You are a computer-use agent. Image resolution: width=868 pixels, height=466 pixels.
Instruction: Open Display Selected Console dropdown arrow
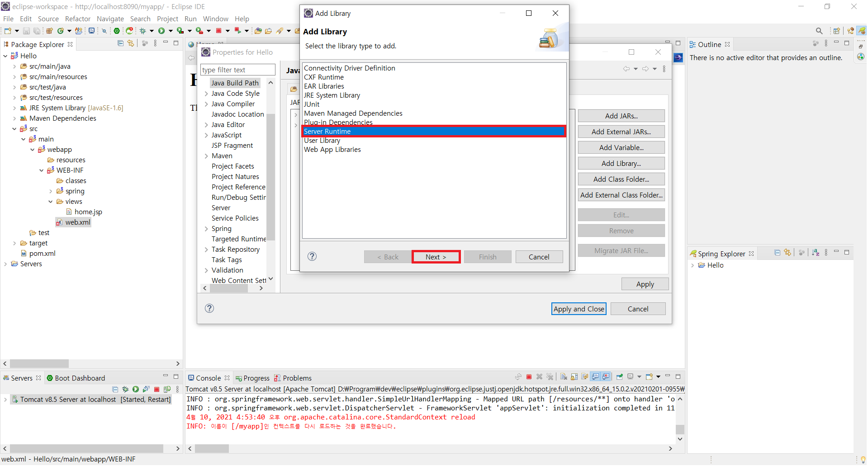(639, 377)
